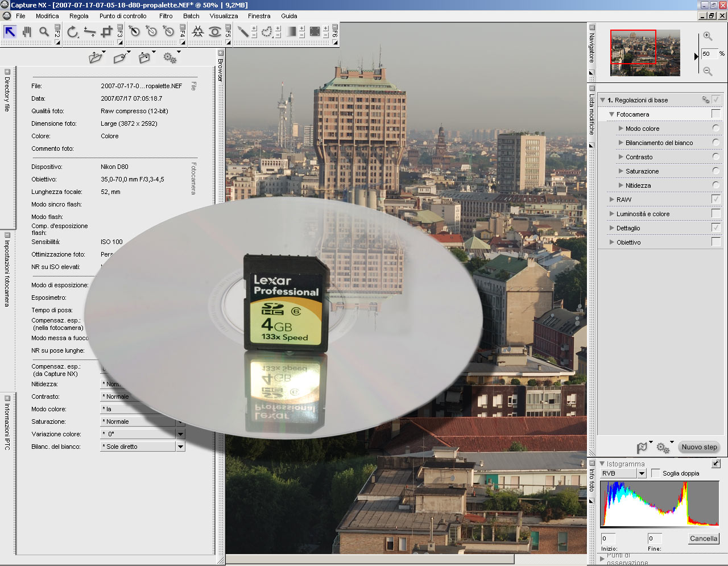Screen dimensions: 728x566
Task: Toggle the Modo colore radio circle
Action: pos(716,129)
